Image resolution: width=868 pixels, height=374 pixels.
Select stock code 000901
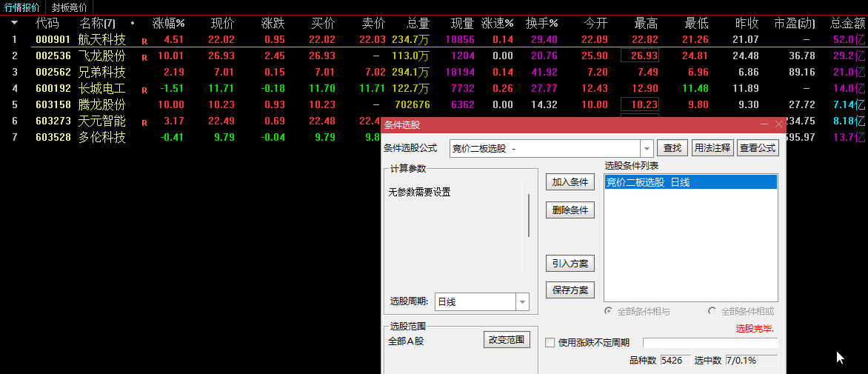point(53,40)
